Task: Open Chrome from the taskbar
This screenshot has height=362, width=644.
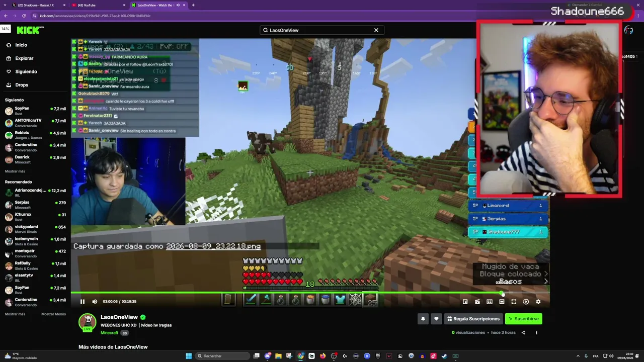Action: pos(300,356)
